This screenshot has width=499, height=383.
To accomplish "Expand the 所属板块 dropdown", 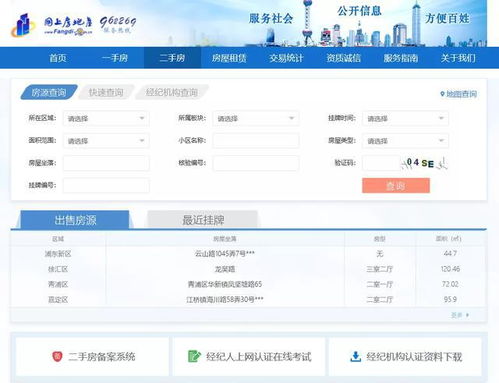I will click(256, 118).
